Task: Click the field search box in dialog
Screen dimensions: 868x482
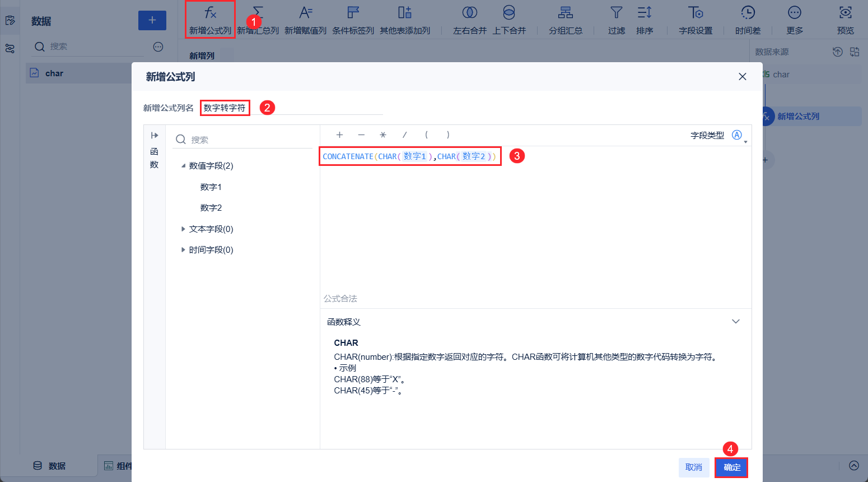Action: tap(244, 140)
